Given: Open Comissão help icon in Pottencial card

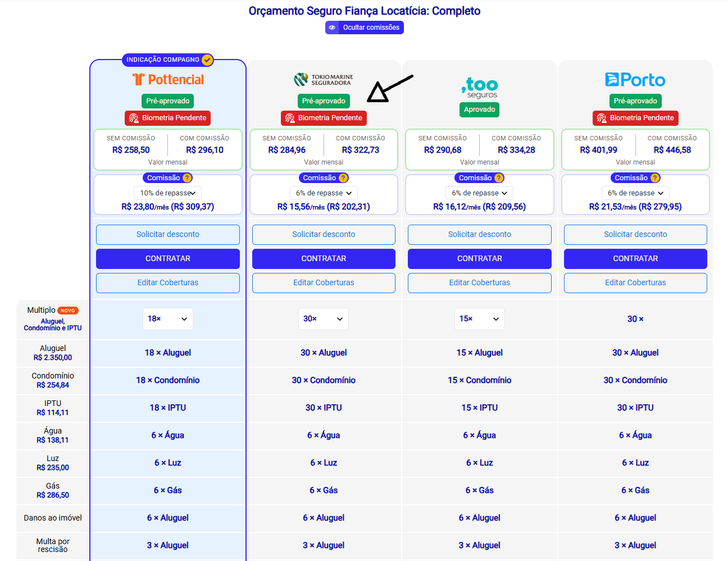Looking at the screenshot, I should (187, 178).
